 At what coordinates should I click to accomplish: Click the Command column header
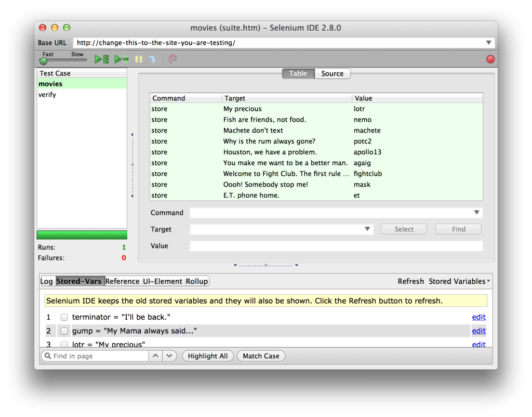[186, 98]
